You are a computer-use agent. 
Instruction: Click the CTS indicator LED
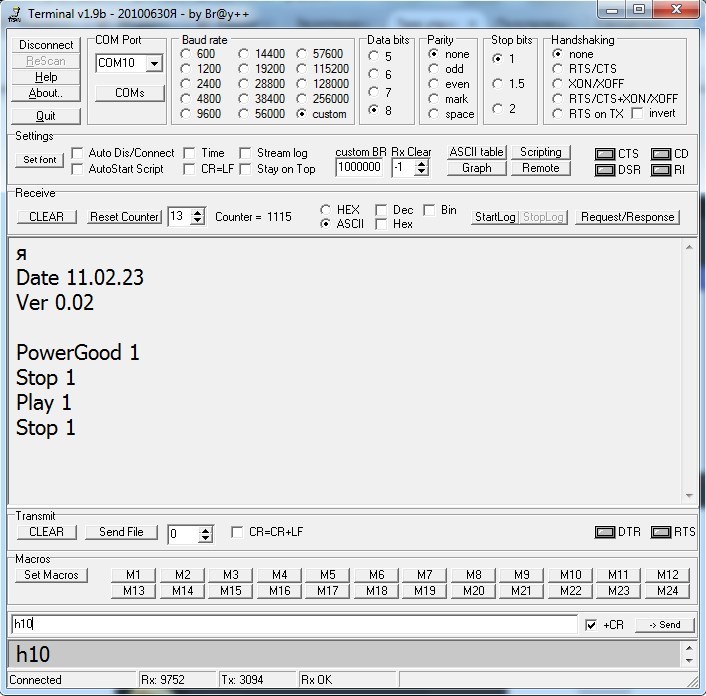605,154
